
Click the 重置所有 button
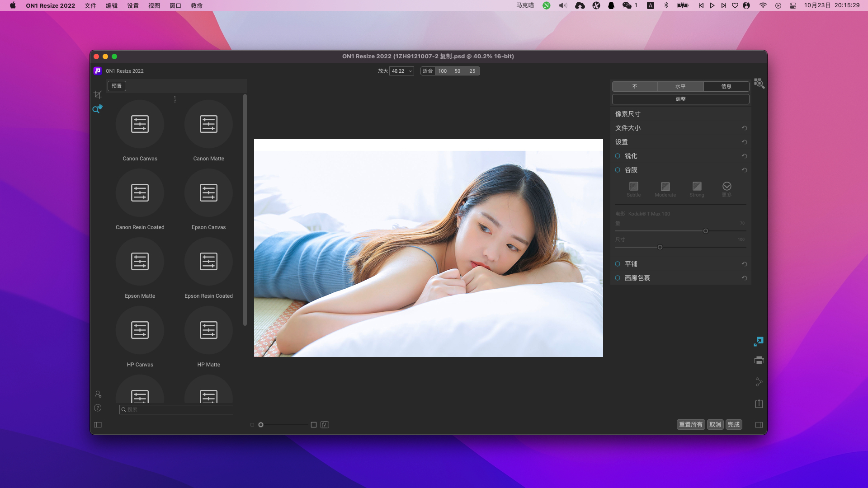[690, 425]
